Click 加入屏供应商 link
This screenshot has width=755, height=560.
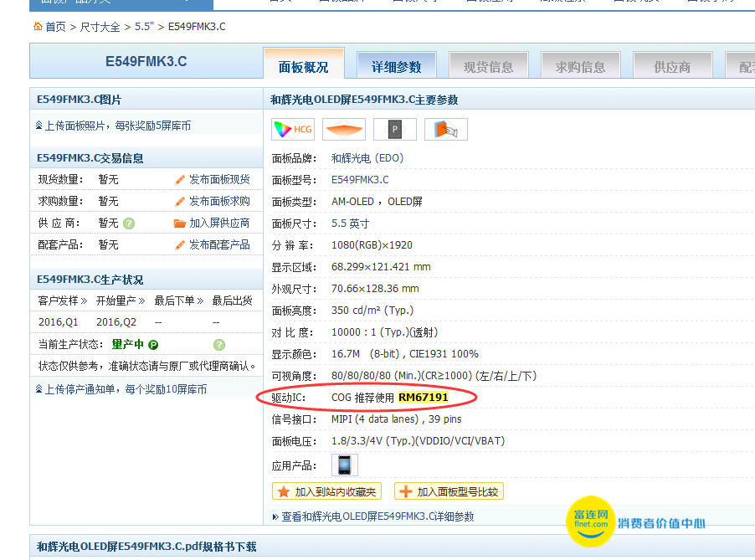pos(219,223)
